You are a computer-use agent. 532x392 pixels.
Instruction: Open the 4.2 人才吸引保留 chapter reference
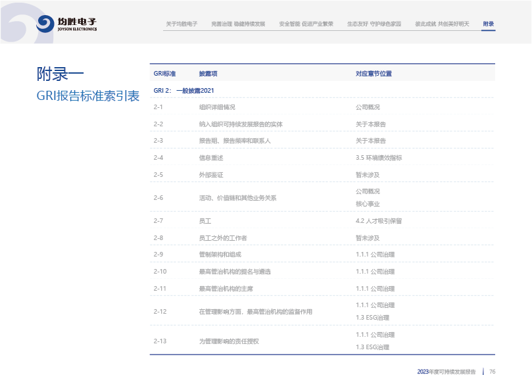tap(378, 221)
